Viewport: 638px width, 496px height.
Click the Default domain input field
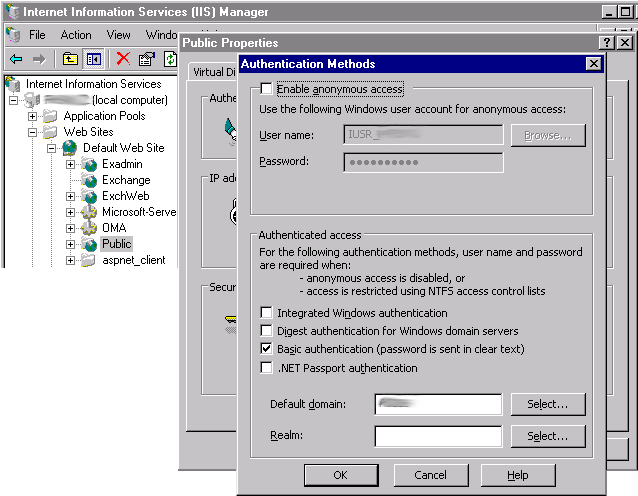coord(438,404)
